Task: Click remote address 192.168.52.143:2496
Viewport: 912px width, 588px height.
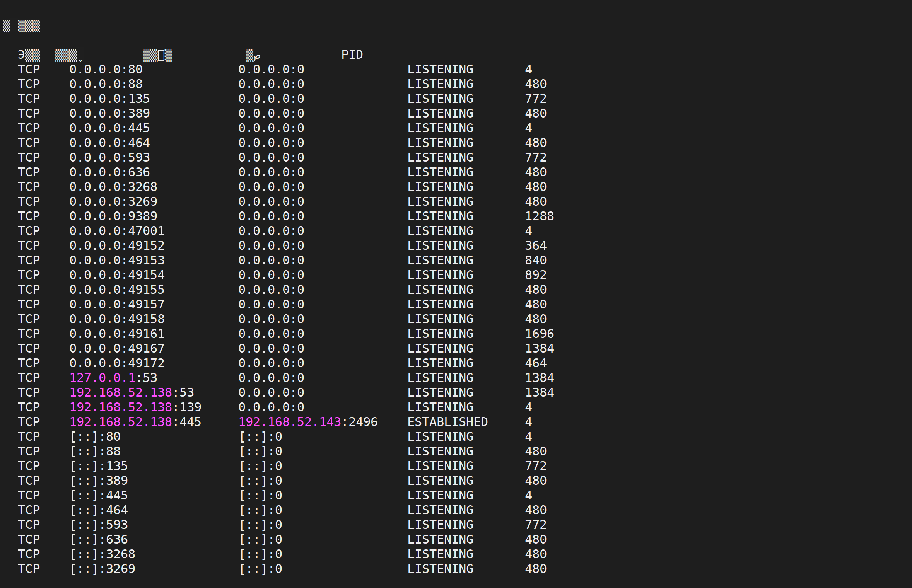Action: coord(308,422)
